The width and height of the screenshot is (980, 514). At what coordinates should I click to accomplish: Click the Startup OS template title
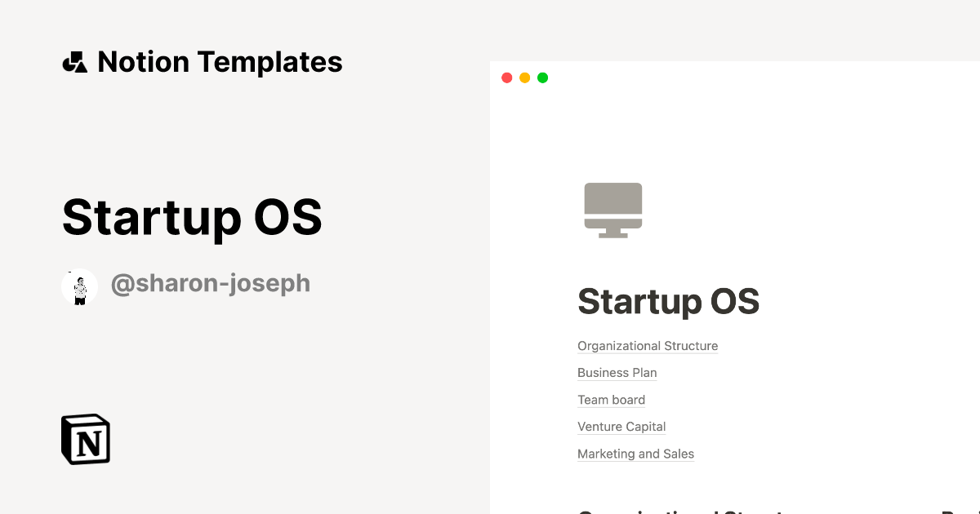click(191, 217)
